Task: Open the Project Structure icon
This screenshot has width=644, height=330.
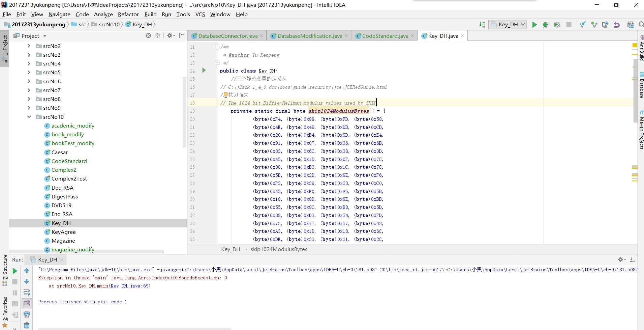Action: tap(630, 25)
